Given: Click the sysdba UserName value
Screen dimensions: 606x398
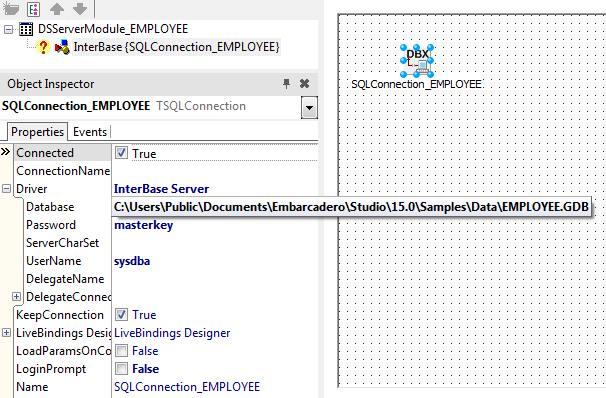Looking at the screenshot, I should click(x=132, y=261).
